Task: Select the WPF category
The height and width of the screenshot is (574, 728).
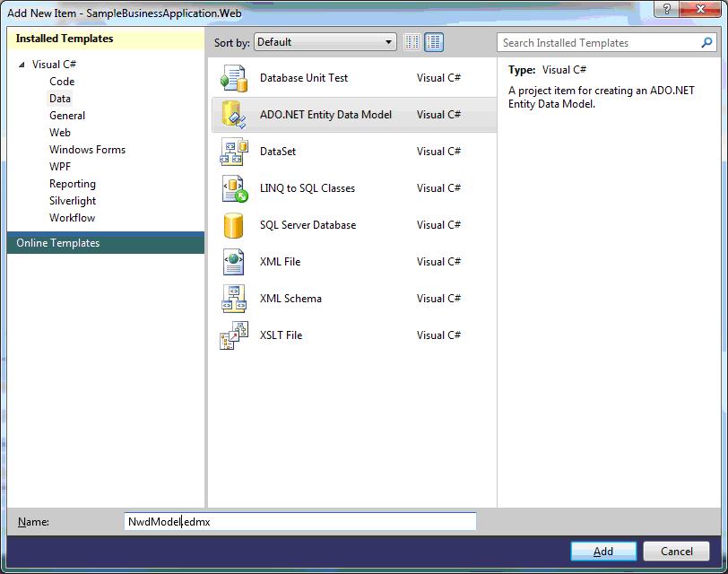Action: tap(60, 167)
